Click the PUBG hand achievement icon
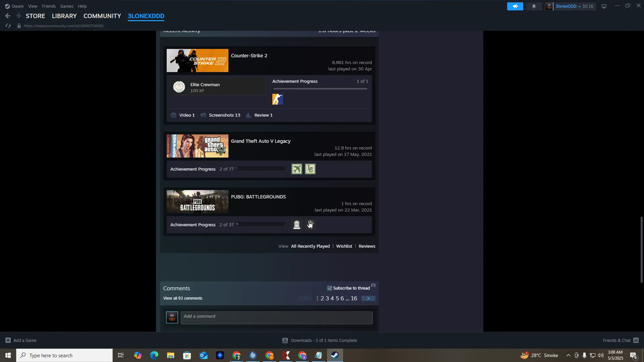Screen dimensions: 644x362 pyautogui.click(x=310, y=225)
